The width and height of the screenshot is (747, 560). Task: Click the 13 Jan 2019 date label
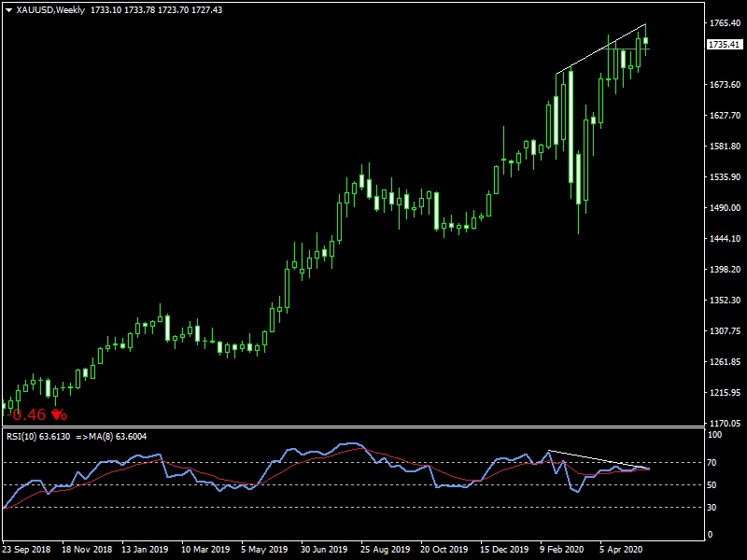pyautogui.click(x=145, y=550)
